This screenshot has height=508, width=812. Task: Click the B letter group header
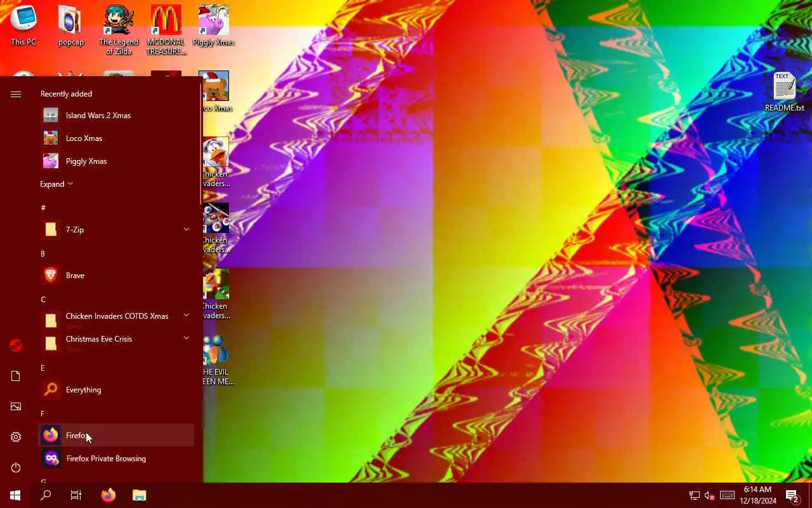click(43, 253)
